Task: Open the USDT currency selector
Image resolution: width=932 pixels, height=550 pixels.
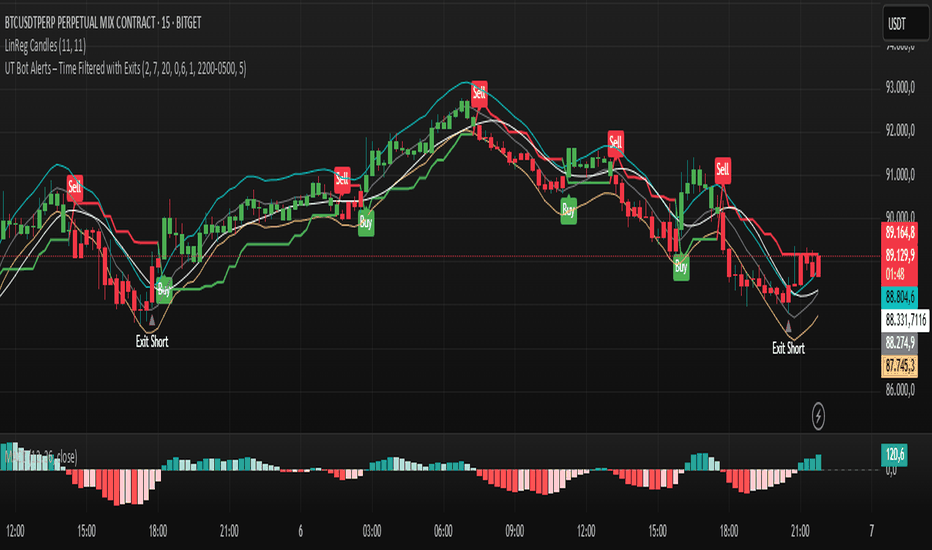Action: tap(905, 24)
